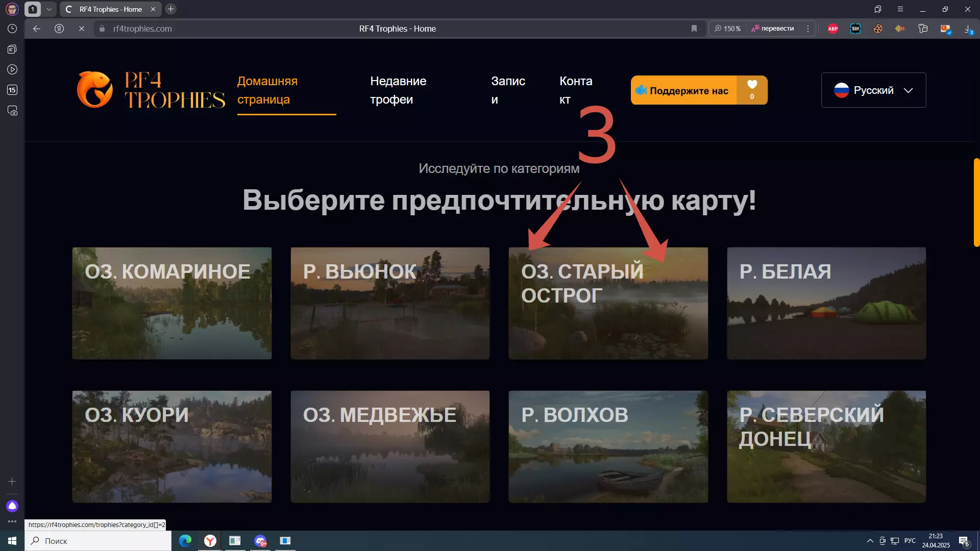Open the AdBlock Plus extension
This screenshot has height=551, width=980.
click(x=833, y=29)
